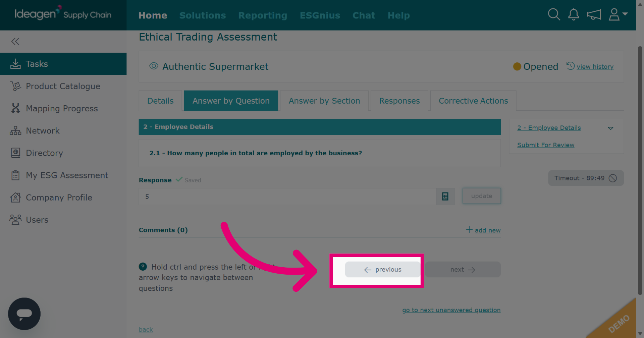Click the Ideagen Supply Chain logo
Screen dimensions: 644x338
click(x=63, y=13)
